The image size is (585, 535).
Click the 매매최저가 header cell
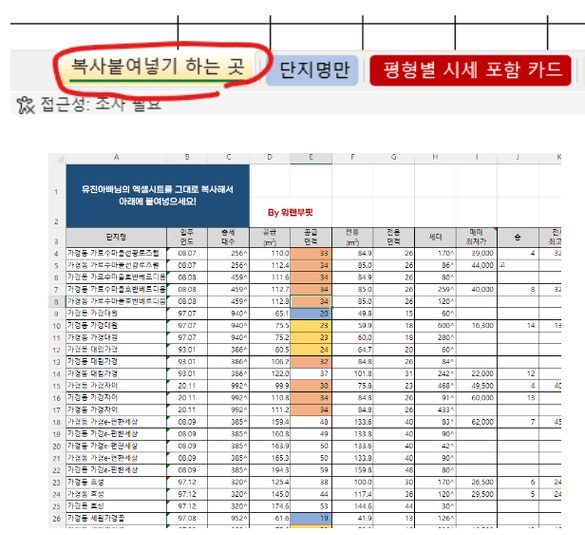476,237
